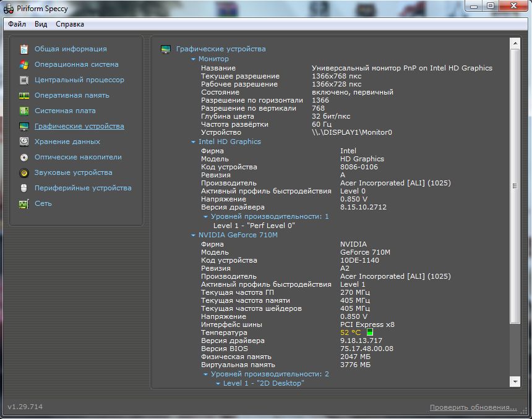The height and width of the screenshot is (419, 532).
Task: Click the scrollbar down arrow
Action: coord(515,383)
